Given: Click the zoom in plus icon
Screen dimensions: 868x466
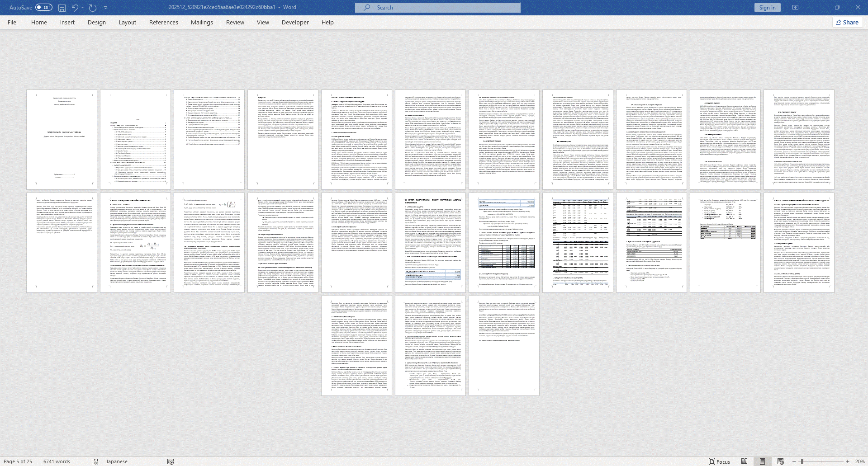Looking at the screenshot, I should pyautogui.click(x=848, y=461).
